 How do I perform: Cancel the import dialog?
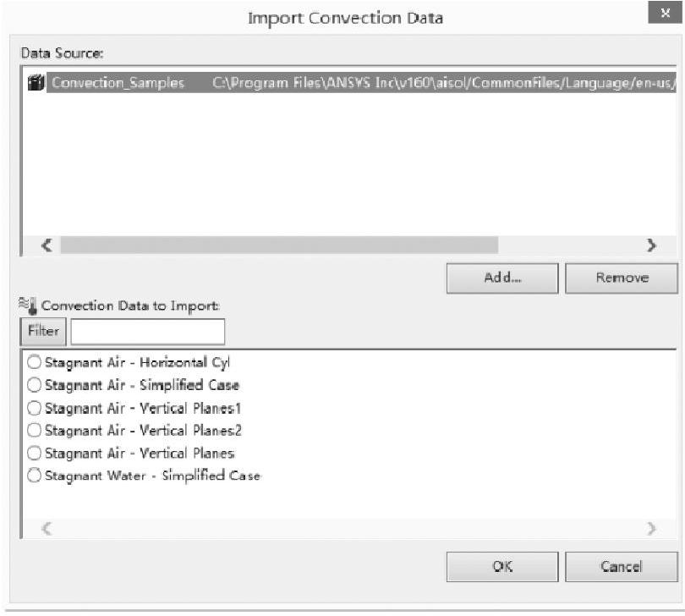pos(622,567)
